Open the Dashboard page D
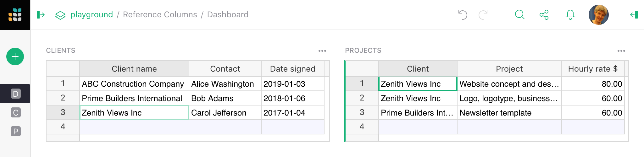 [x=15, y=94]
